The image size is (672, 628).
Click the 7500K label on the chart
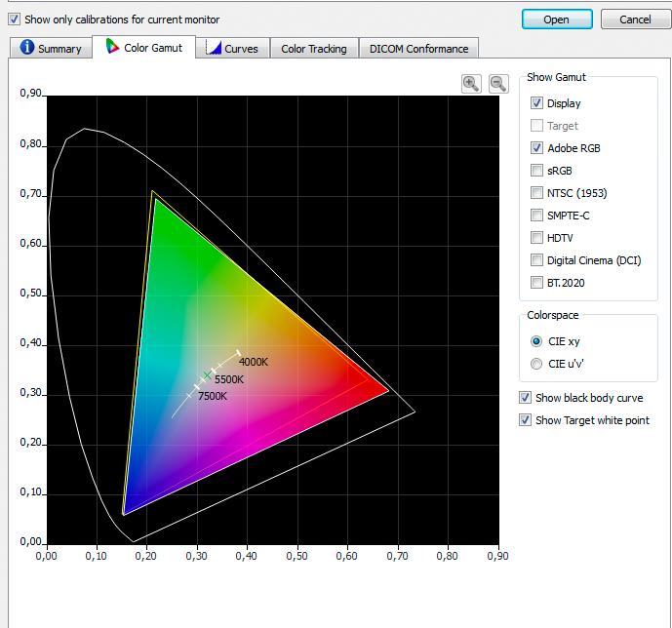pos(213,396)
